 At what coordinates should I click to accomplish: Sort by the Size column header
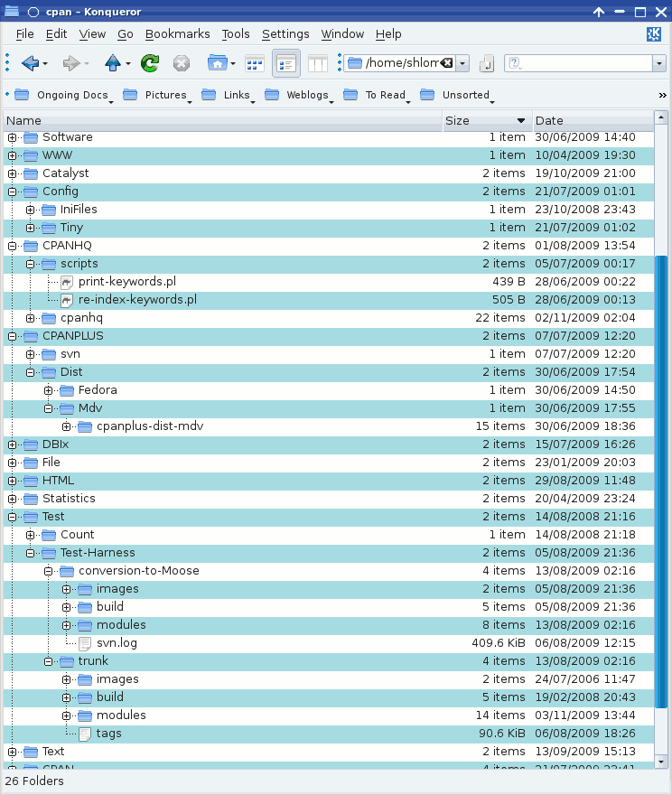pyautogui.click(x=488, y=121)
